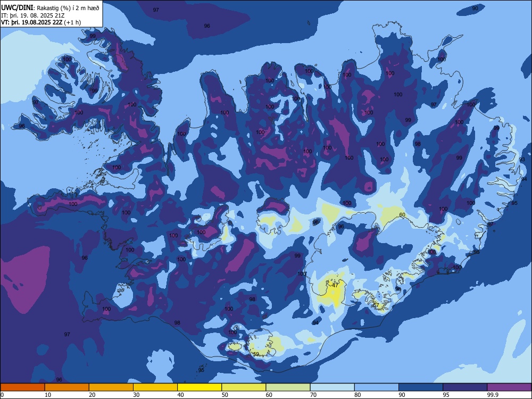532x399 pixels.
Task: Click the dark orange 0–10 legend swatch
Action: (x=22, y=387)
